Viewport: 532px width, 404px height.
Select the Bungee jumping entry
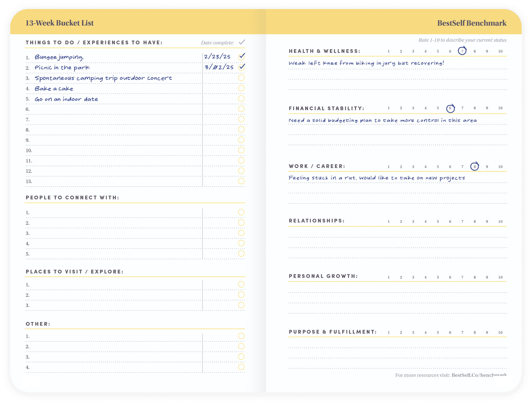[x=59, y=57]
